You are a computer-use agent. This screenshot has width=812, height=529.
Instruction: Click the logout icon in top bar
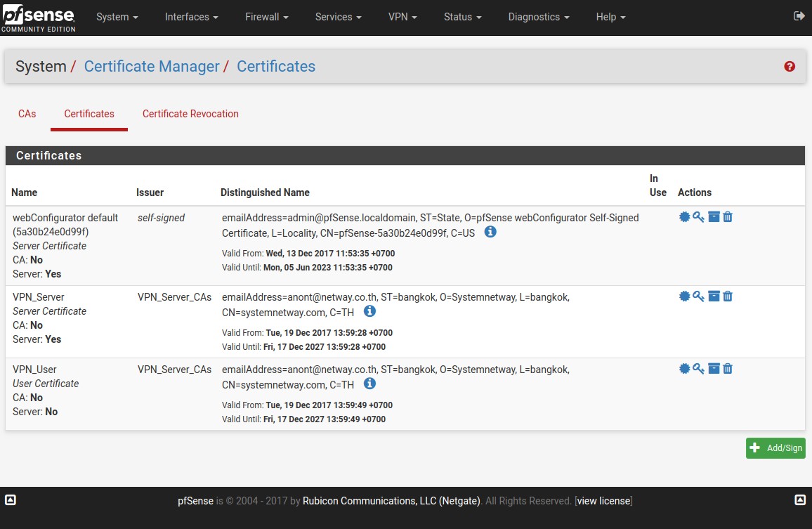point(799,16)
